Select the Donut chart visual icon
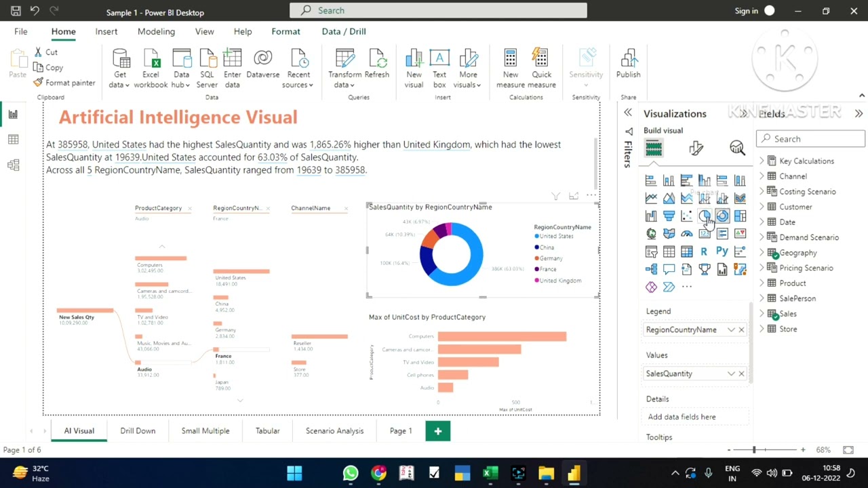This screenshot has width=868, height=488. pos(722,216)
